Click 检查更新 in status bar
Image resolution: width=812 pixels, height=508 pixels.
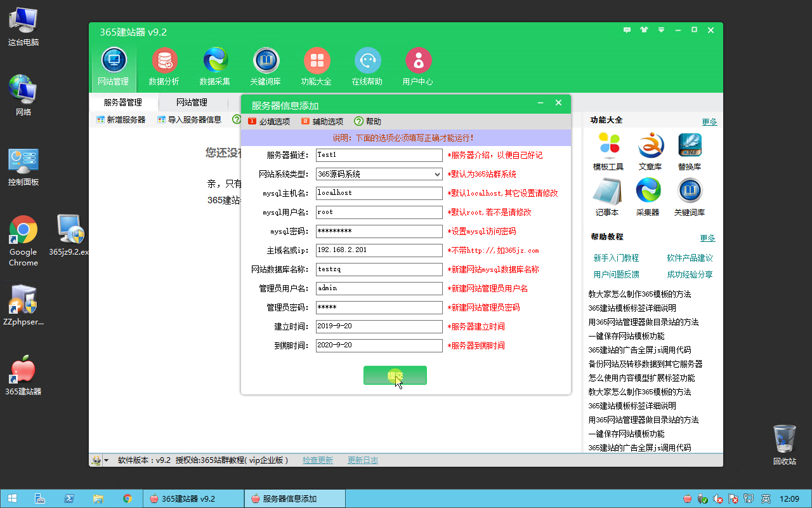point(318,460)
